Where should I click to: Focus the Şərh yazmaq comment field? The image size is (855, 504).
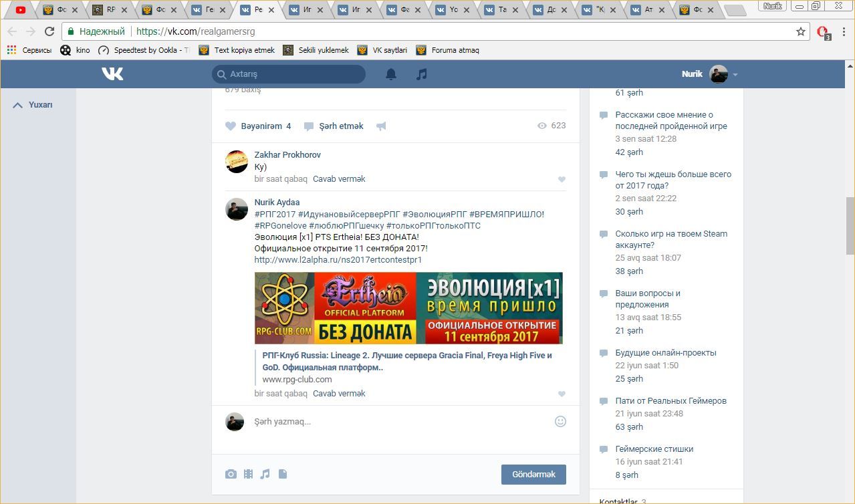click(x=401, y=422)
